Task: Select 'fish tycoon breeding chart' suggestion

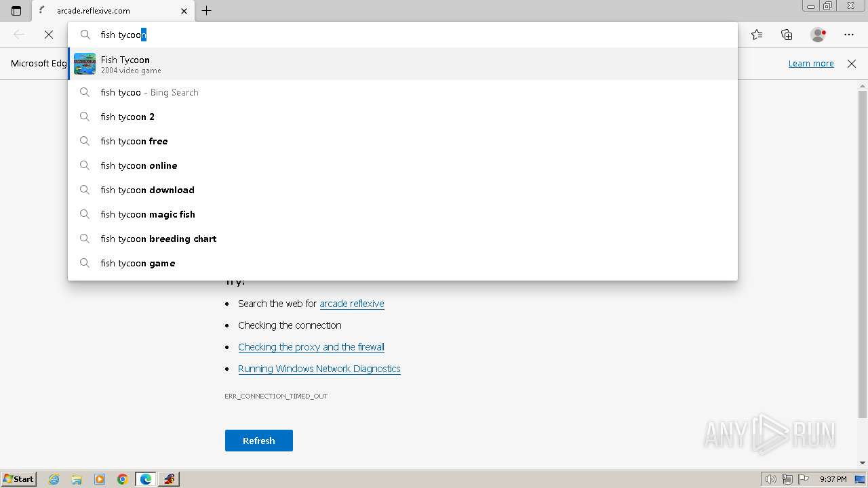Action: [x=403, y=239]
